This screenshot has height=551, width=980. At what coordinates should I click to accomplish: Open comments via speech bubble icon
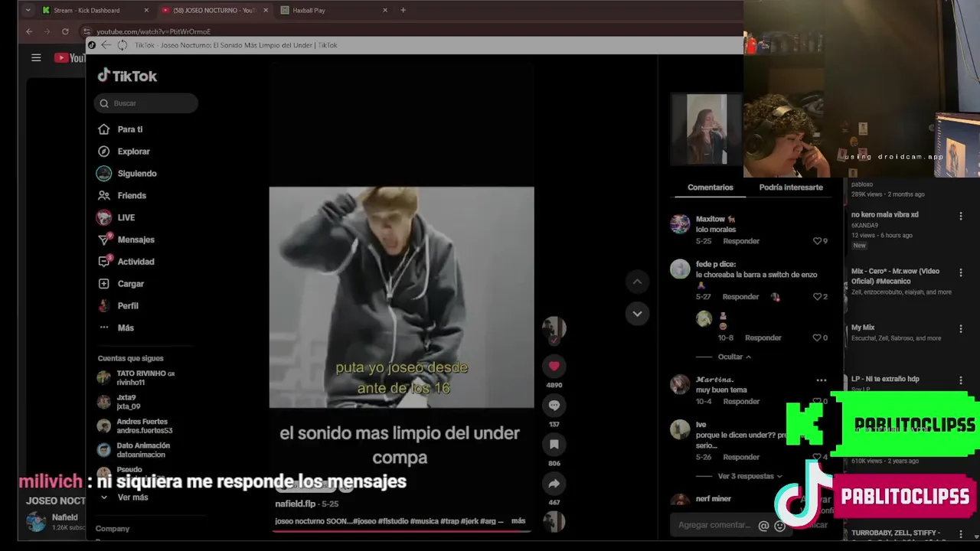coord(554,405)
